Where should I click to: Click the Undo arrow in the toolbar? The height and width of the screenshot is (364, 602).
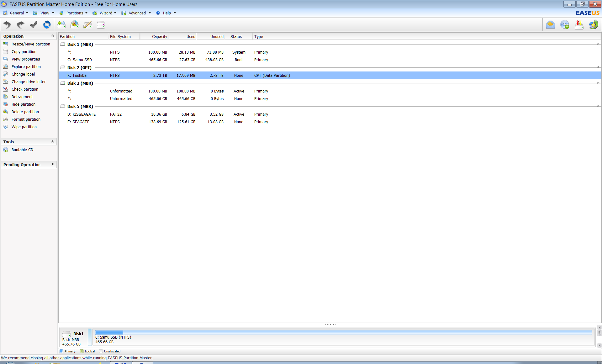7,24
